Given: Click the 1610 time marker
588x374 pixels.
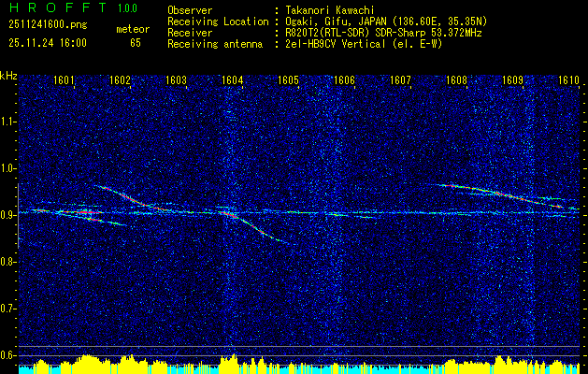Looking at the screenshot, I should tap(569, 80).
